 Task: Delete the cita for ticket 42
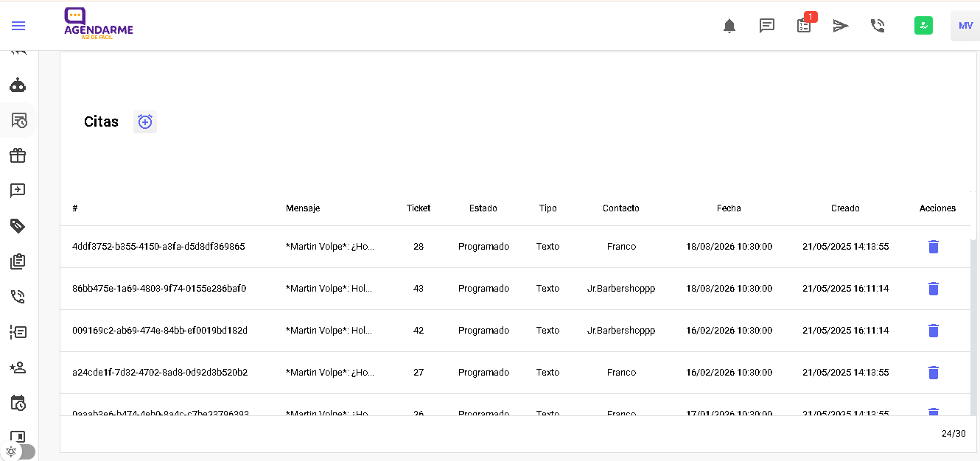coord(934,331)
